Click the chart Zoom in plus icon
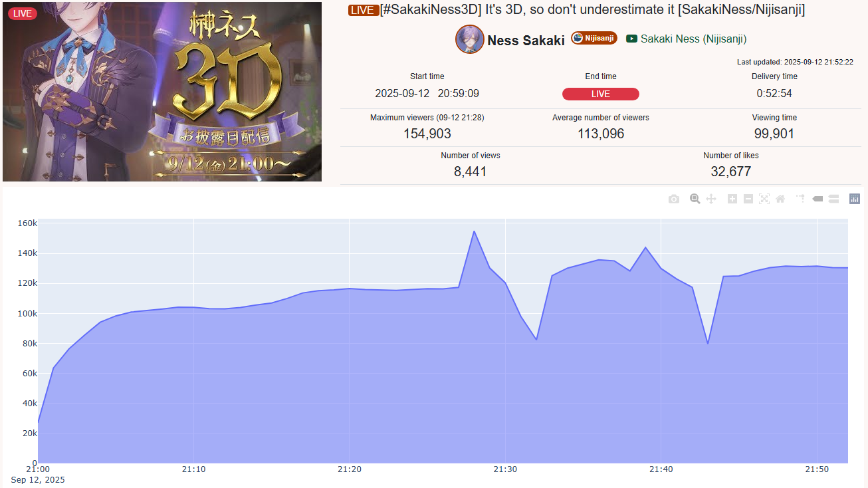Image resolution: width=868 pixels, height=488 pixels. click(732, 199)
